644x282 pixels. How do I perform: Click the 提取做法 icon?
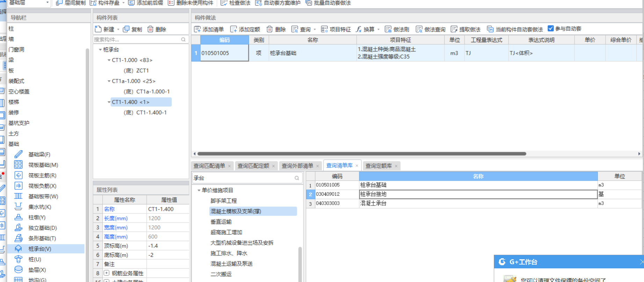454,29
